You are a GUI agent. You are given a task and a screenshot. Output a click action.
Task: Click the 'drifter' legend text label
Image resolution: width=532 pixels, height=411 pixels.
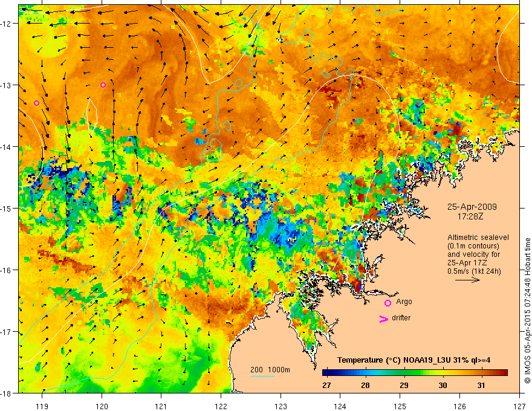click(x=401, y=318)
